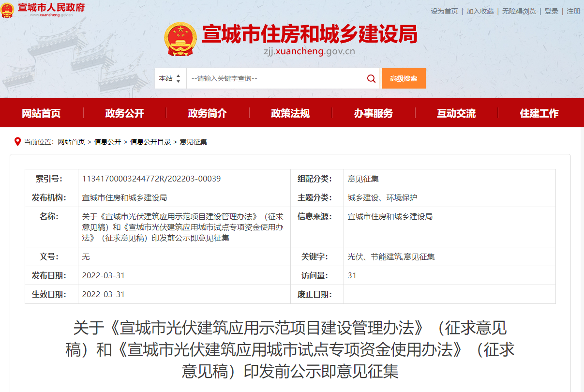
Task: Select 住建工作 in the navigation bar
Action: pos(539,113)
